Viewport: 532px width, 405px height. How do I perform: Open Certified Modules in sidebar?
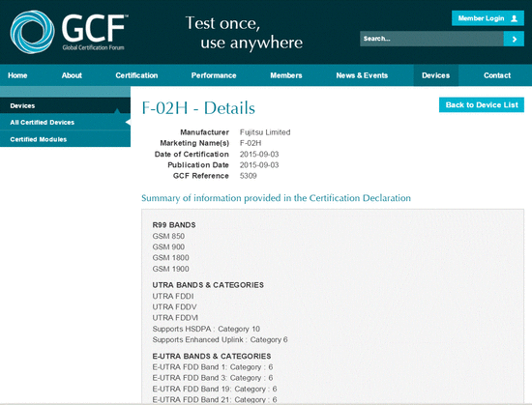pyautogui.click(x=65, y=139)
